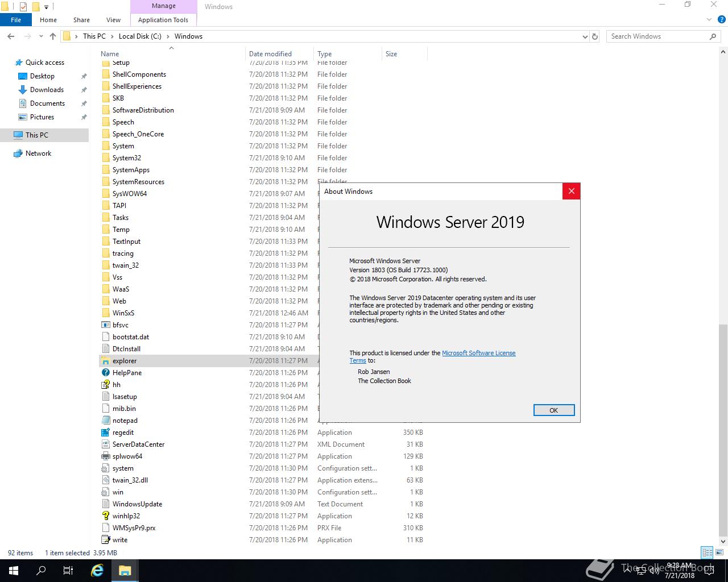Expand the This PC breadcrumb chevron
The image size is (728, 582).
click(112, 36)
